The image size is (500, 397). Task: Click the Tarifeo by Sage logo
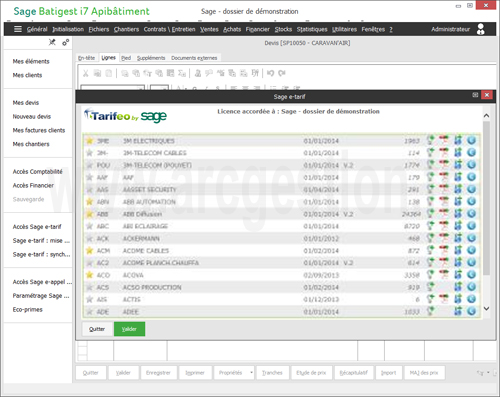click(x=125, y=116)
